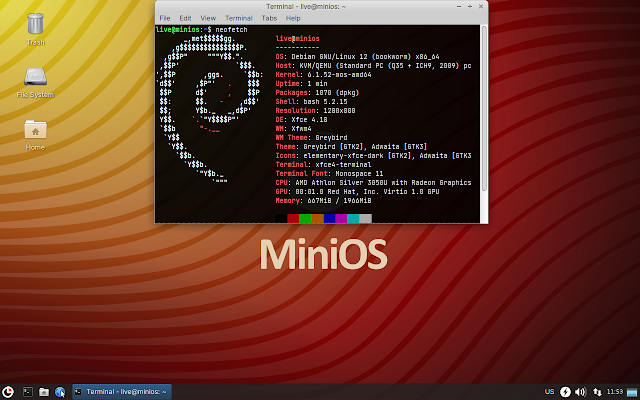Click the Terminal window title bar text
The image size is (640, 400).
coord(306,7)
